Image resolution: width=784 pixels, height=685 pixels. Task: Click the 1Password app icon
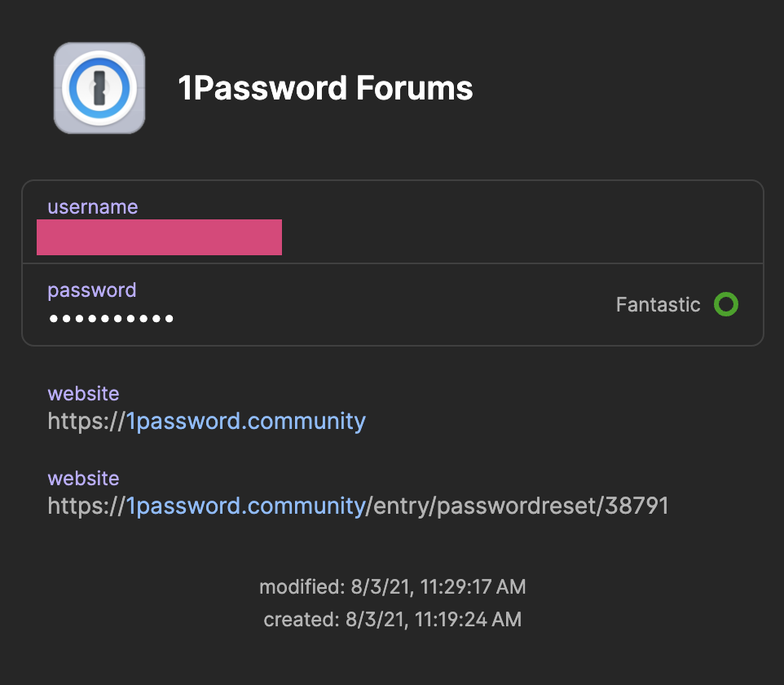pos(99,88)
